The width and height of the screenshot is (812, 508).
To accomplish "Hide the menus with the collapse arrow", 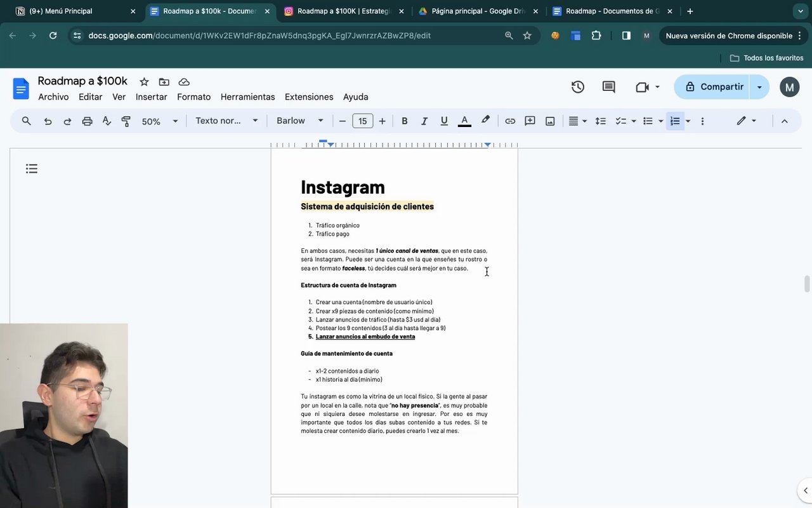I will pyautogui.click(x=784, y=121).
